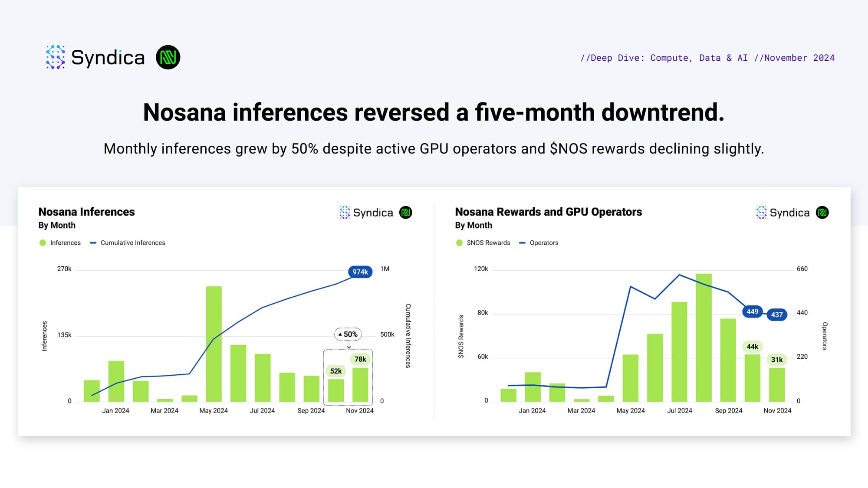Click the green Nosana logo in the header
The height and width of the screenshot is (488, 868).
coord(168,57)
